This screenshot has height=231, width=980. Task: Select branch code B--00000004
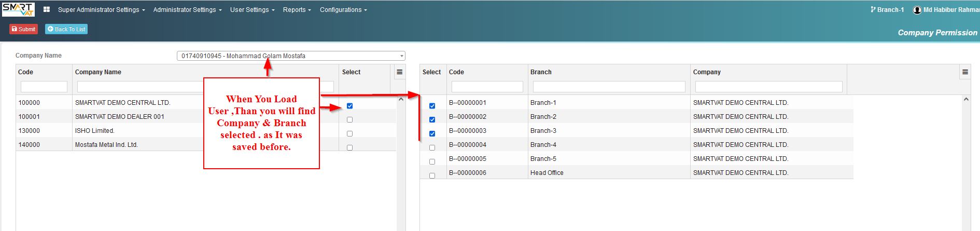(468, 145)
